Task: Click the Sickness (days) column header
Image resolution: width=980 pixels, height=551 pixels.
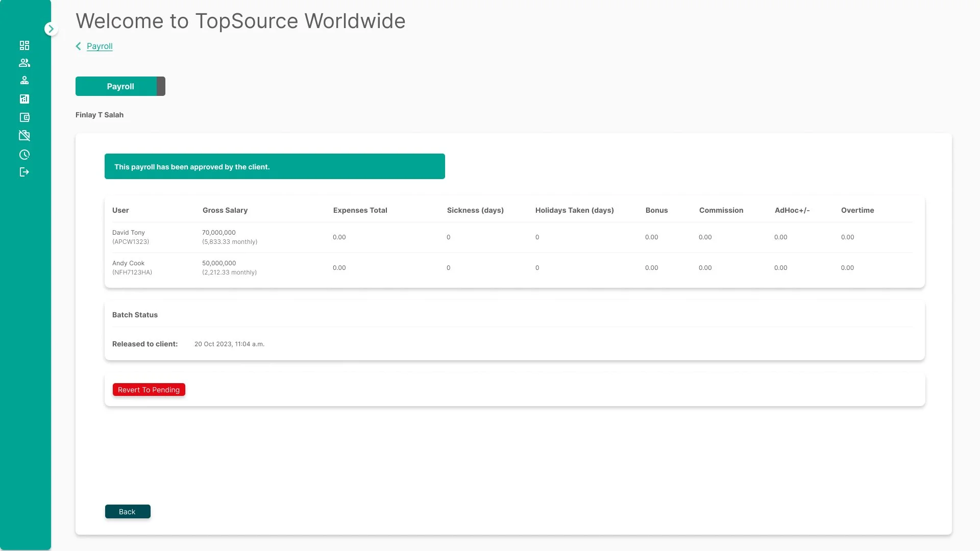Action: tap(475, 210)
